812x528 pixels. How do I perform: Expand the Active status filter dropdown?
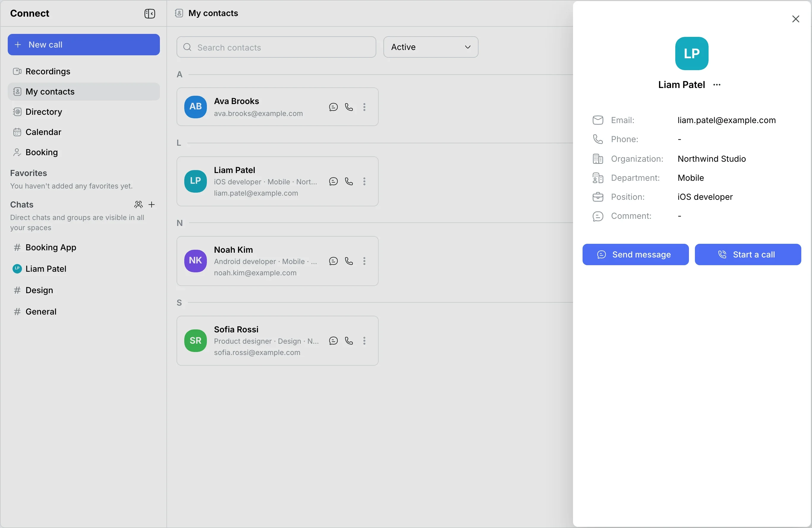(431, 47)
